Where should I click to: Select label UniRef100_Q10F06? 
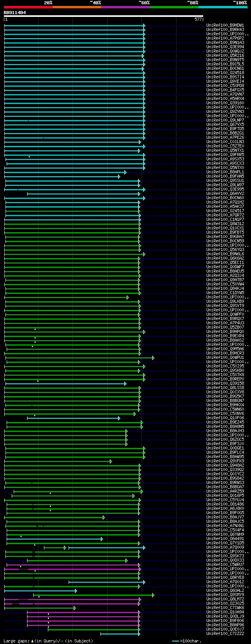click(225, 418)
